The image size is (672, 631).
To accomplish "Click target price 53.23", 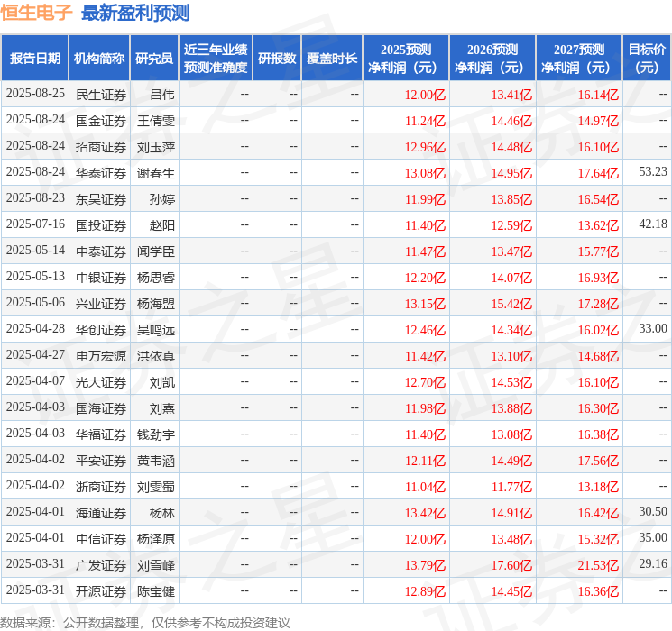I will pyautogui.click(x=653, y=172).
